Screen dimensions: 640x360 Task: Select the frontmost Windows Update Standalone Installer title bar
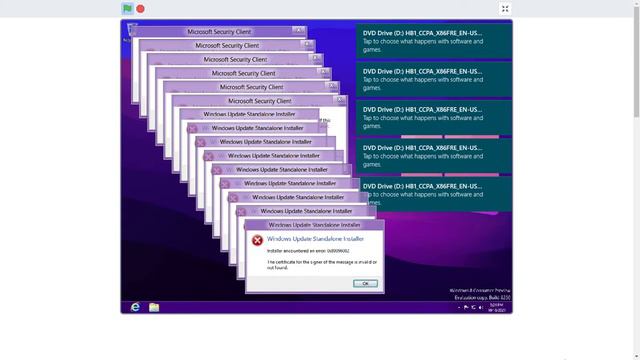pyautogui.click(x=314, y=225)
